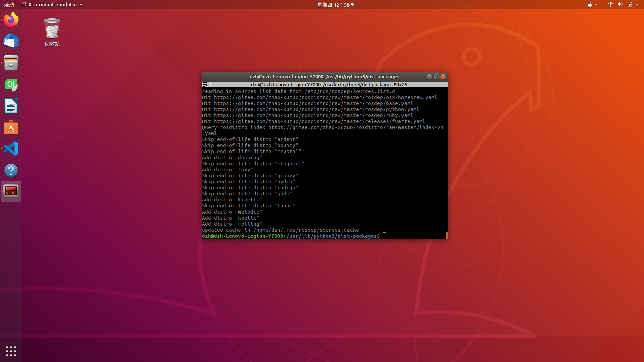Open the Activities overview
The width and height of the screenshot is (644, 362).
click(9, 5)
